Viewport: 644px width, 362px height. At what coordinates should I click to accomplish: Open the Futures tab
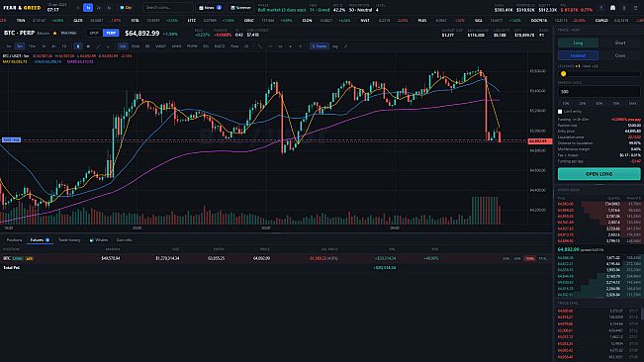(40, 240)
